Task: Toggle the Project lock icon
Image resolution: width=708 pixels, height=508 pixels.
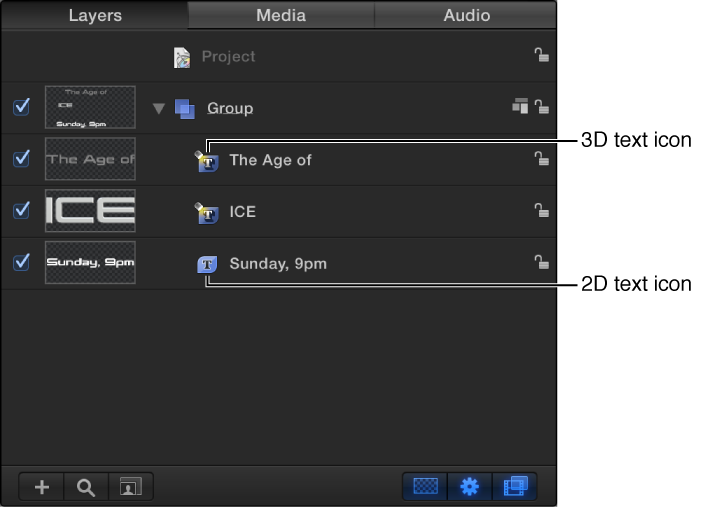Action: pos(541,55)
